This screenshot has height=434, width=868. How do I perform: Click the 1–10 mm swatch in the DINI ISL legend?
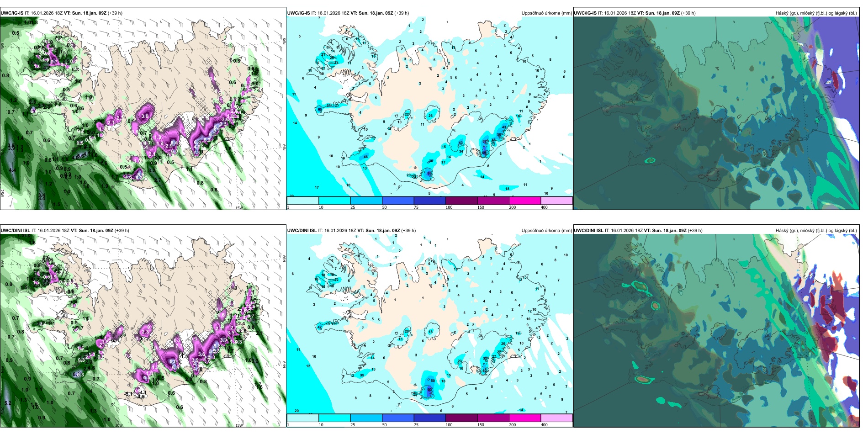(x=303, y=418)
